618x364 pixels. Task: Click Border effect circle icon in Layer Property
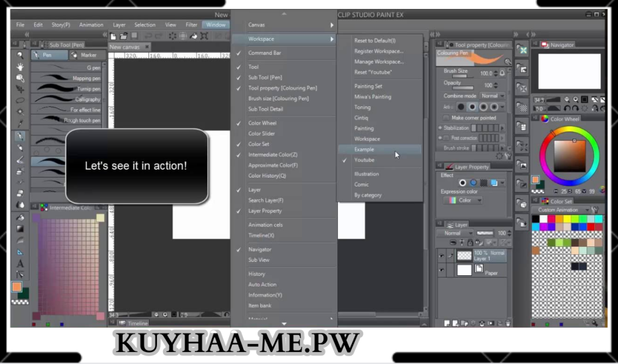(x=463, y=183)
